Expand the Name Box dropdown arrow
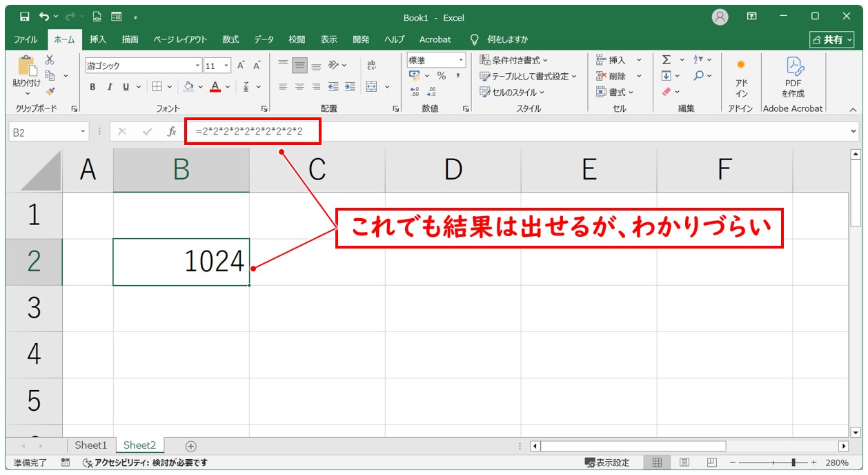Screen dimensions: 868x475 coord(83,132)
